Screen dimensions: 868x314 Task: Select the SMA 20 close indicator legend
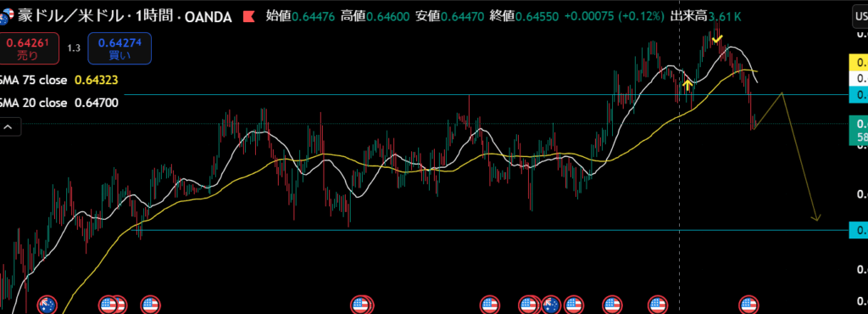pyautogui.click(x=34, y=103)
